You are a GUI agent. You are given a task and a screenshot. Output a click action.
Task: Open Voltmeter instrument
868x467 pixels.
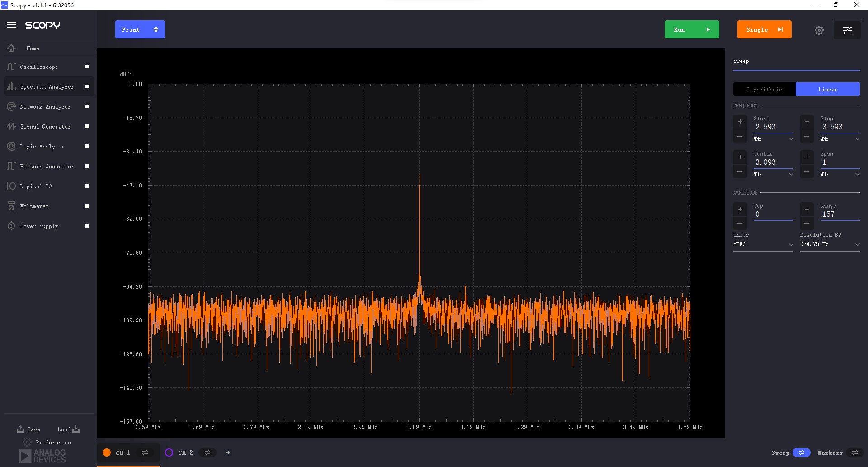34,206
